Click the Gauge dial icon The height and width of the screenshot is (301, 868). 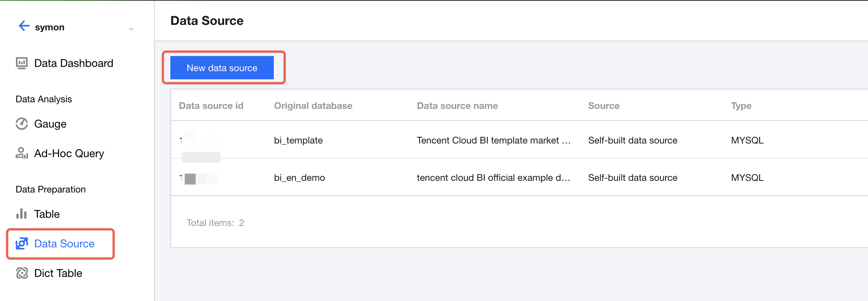22,124
